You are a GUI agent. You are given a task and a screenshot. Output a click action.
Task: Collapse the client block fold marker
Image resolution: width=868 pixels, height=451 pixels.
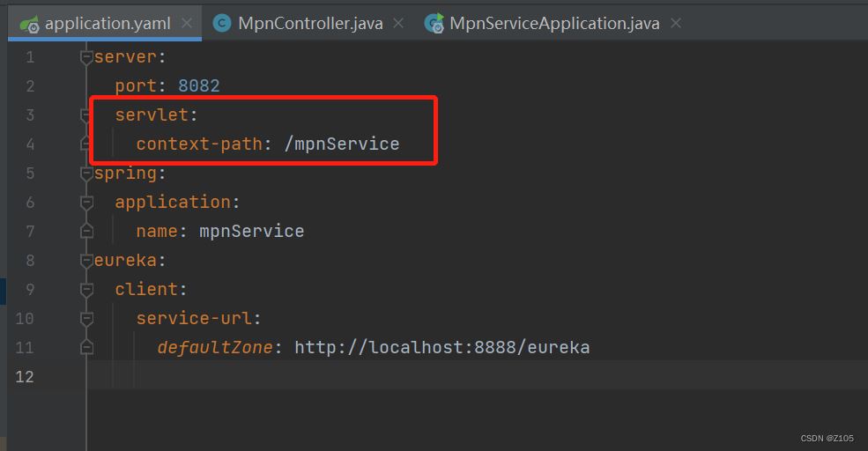86,290
